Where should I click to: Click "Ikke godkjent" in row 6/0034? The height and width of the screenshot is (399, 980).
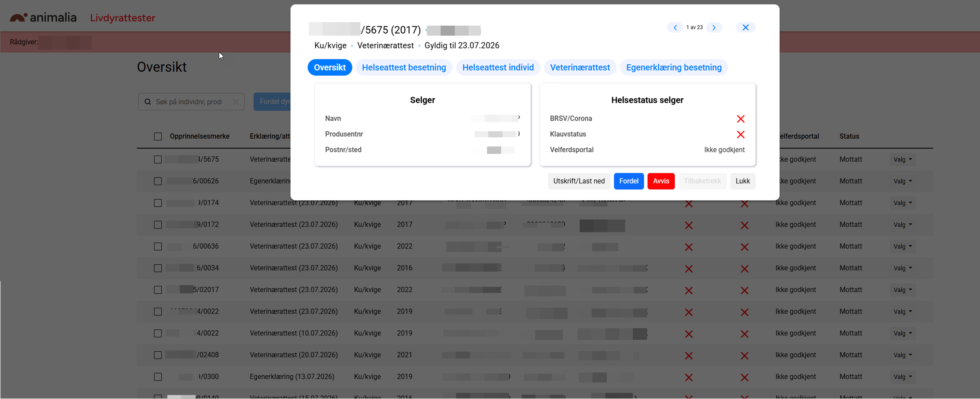795,268
